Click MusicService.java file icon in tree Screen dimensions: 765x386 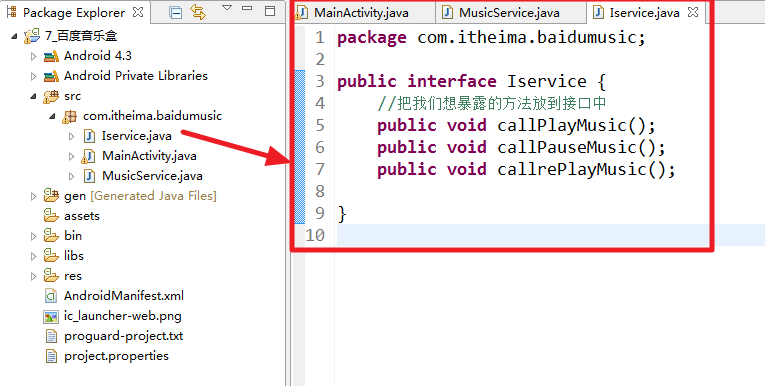(89, 176)
